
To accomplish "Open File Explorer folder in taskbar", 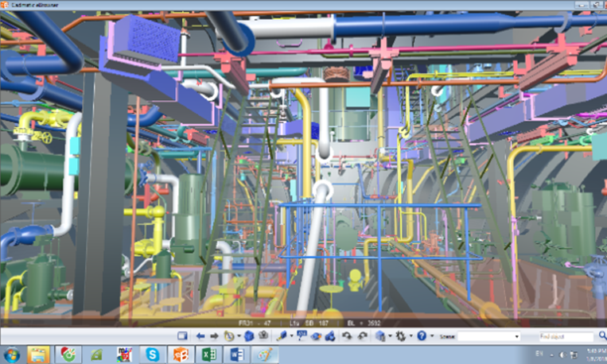I will (x=38, y=354).
